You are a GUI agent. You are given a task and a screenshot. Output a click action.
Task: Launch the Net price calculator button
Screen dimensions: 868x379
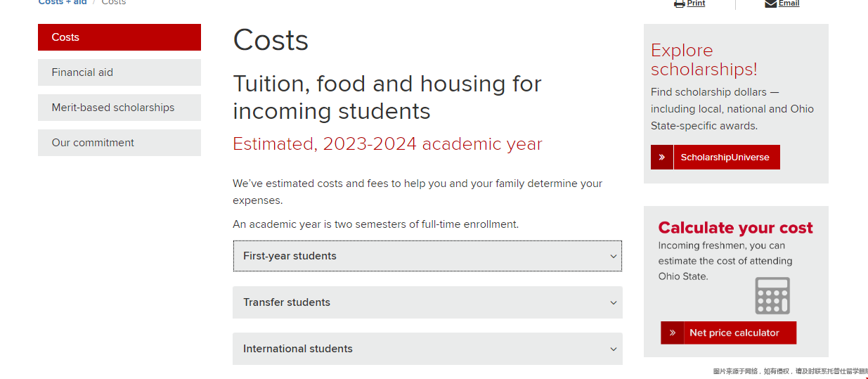(728, 333)
